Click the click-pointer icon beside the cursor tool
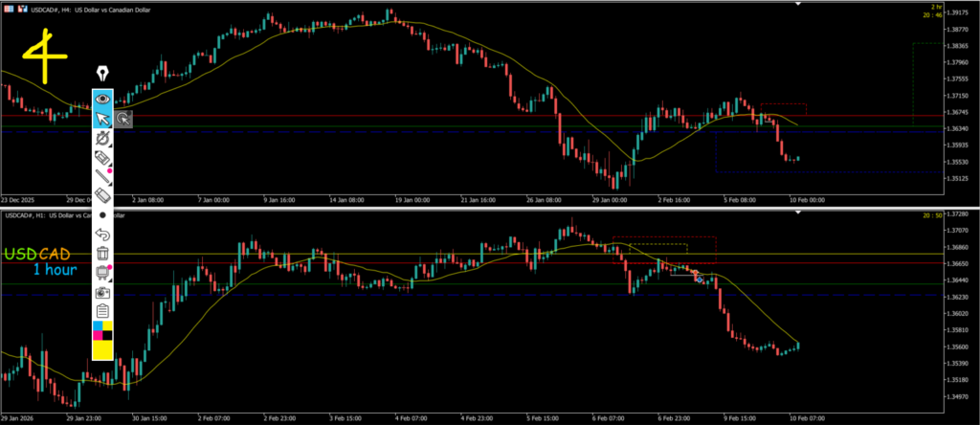The image size is (980, 425). (x=123, y=119)
